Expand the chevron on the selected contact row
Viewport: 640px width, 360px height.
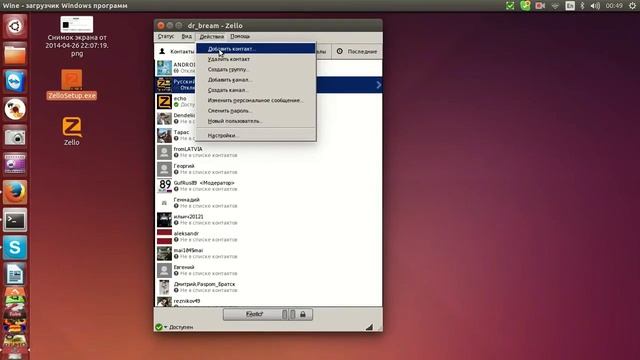pos(378,85)
